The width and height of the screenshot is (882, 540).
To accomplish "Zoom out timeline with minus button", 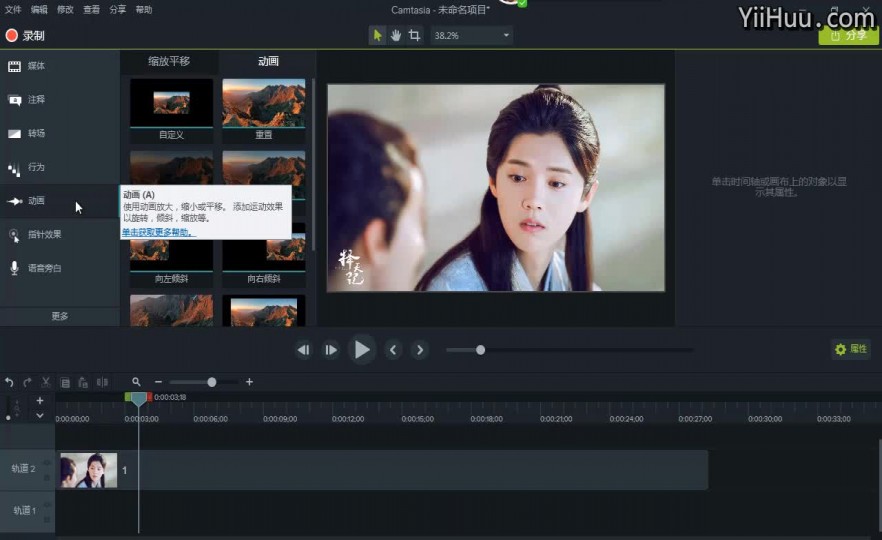I will 158,382.
